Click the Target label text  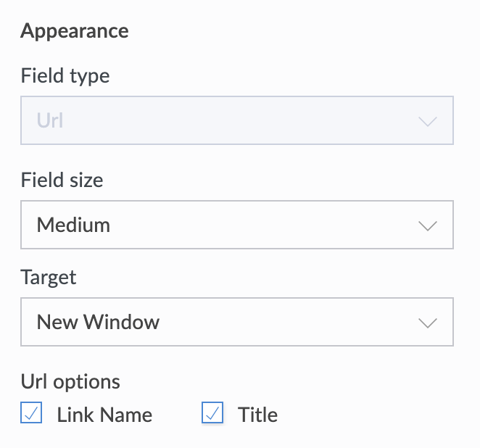coord(49,277)
